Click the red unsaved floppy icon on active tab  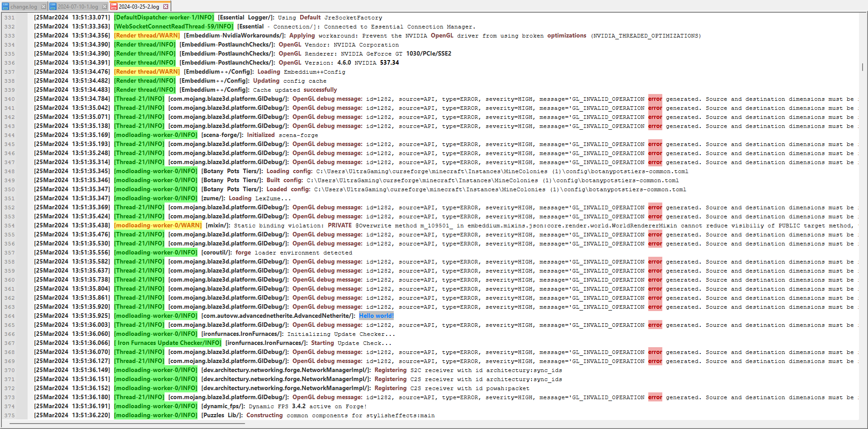[114, 6]
